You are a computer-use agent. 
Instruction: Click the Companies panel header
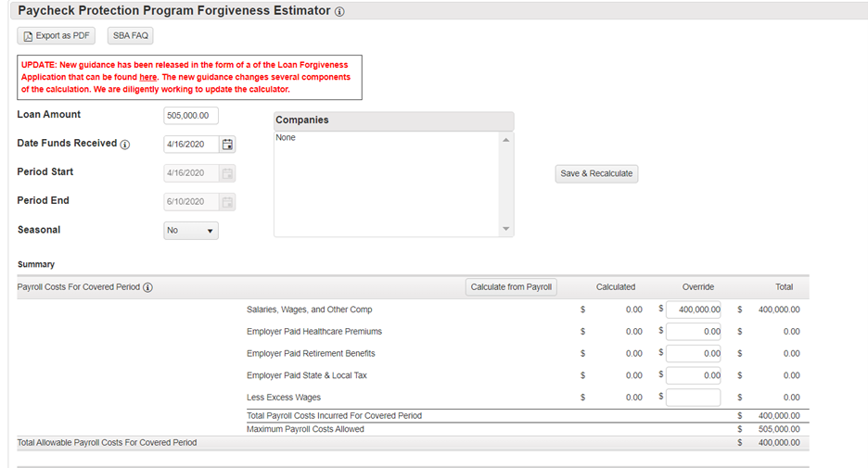click(393, 120)
